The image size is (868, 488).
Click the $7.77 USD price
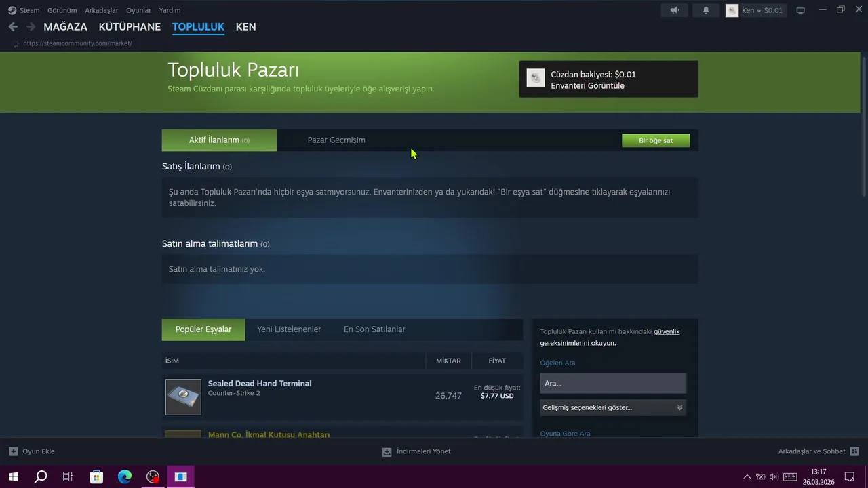point(497,396)
